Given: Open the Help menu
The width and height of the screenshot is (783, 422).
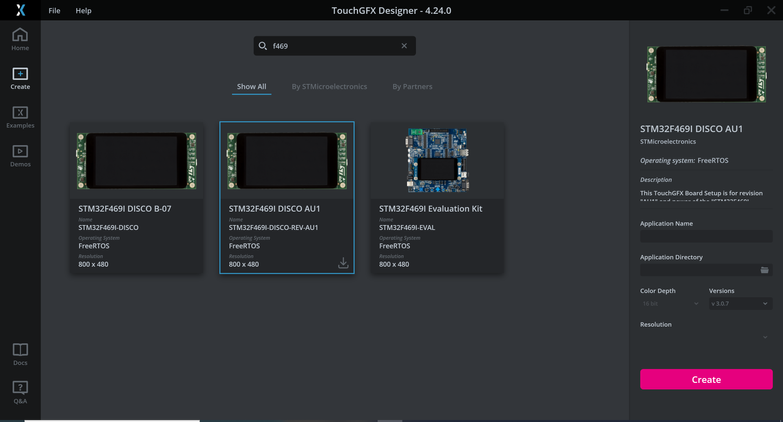Looking at the screenshot, I should (x=84, y=11).
